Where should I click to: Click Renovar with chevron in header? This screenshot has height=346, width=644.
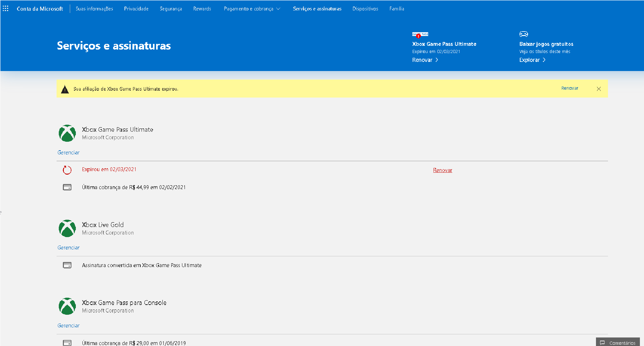click(425, 60)
